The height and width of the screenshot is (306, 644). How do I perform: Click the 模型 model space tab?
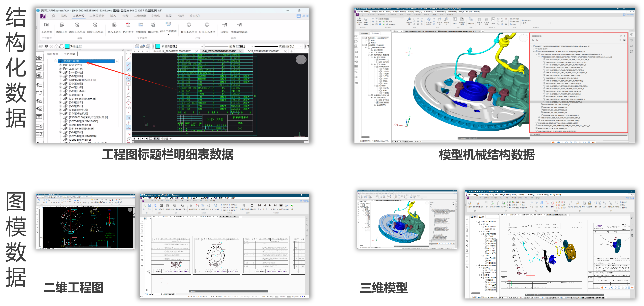[157, 139]
